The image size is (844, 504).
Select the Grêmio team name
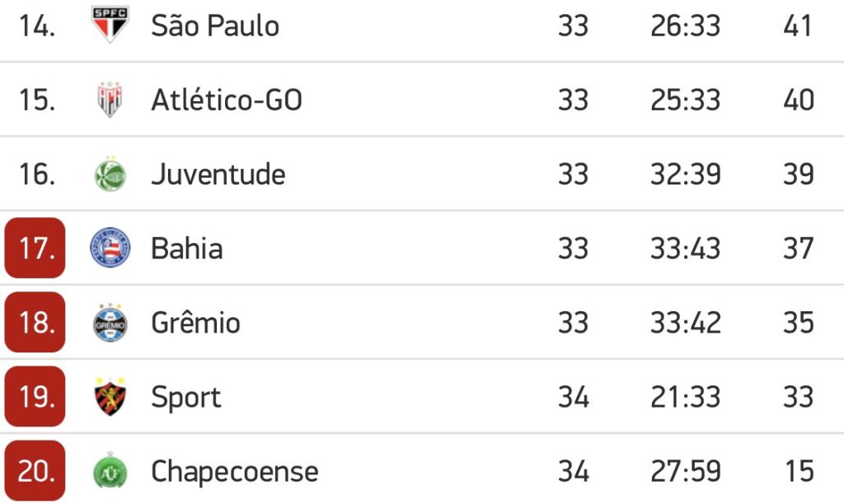pos(196,323)
